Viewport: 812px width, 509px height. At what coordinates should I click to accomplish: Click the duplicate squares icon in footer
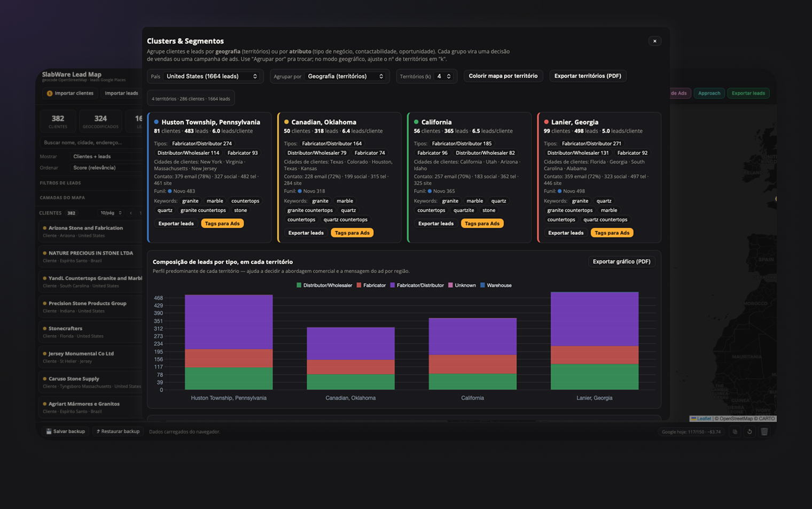click(x=735, y=431)
